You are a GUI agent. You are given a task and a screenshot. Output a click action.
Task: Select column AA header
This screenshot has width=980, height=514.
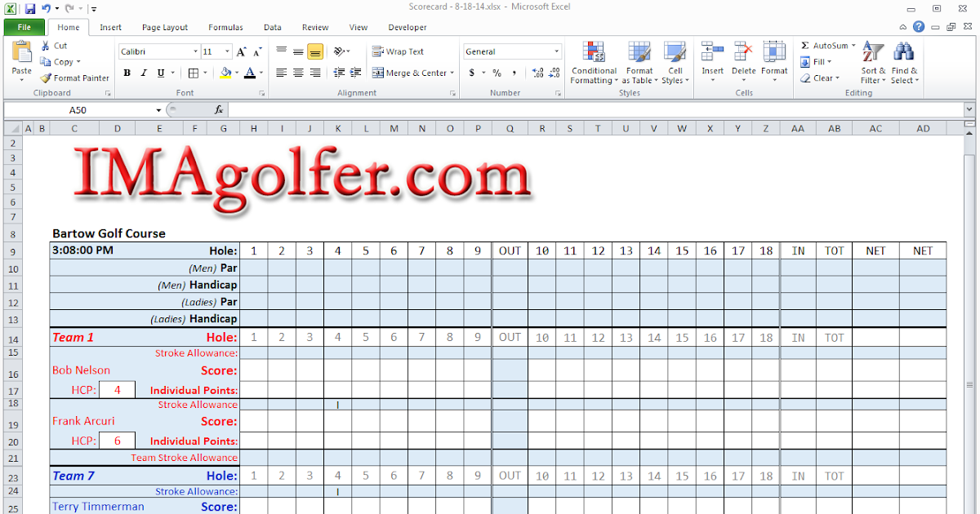(798, 128)
